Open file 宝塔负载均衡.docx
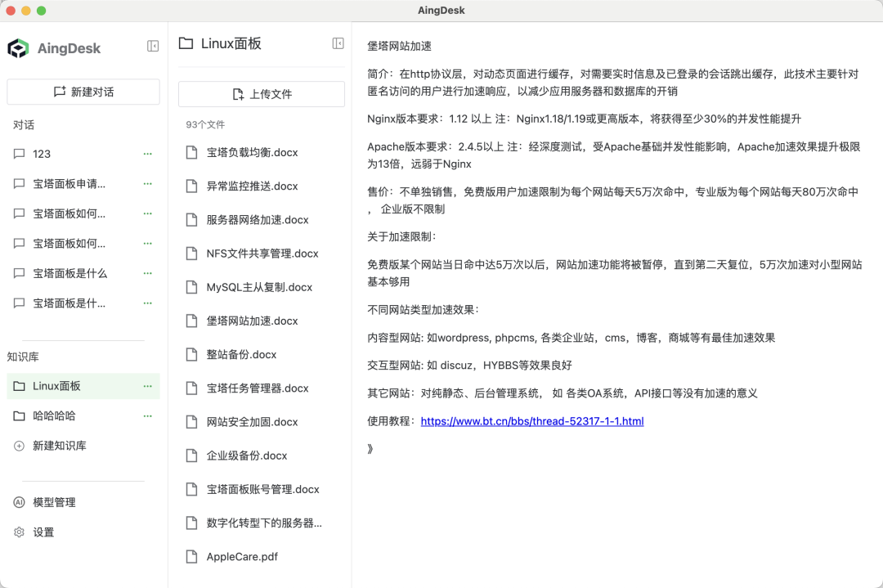The image size is (883, 588). coord(262,153)
